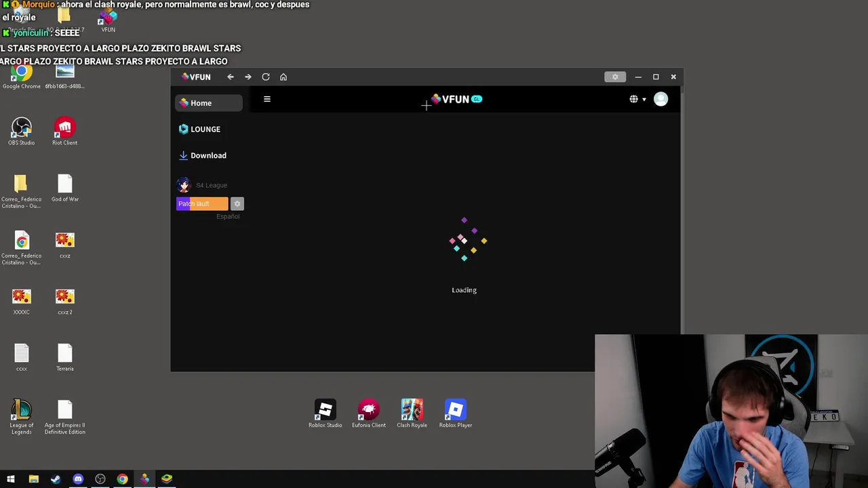Open the Windows Start menu

coord(11,479)
